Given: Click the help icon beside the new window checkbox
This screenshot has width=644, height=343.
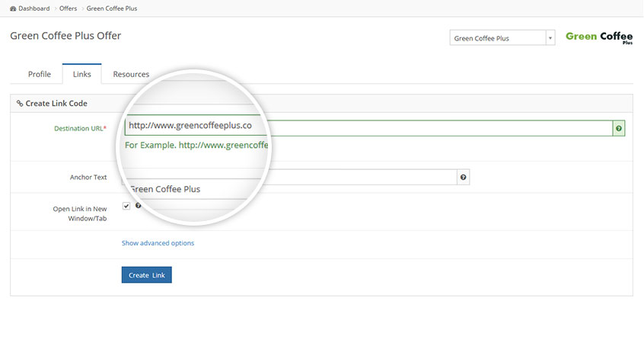Looking at the screenshot, I should click(138, 206).
